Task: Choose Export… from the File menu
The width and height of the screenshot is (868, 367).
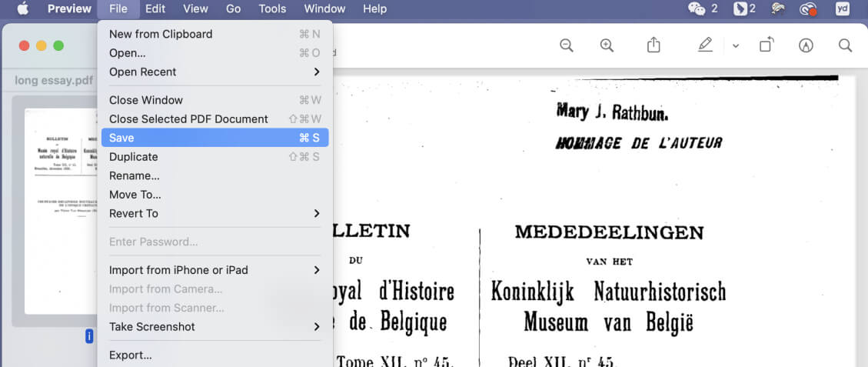Action: pos(131,355)
